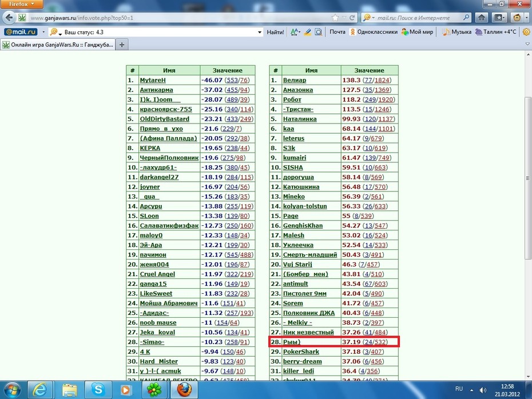Click the page zoom magnifier toolbar icon
The image size is (532, 399).
tap(318, 32)
